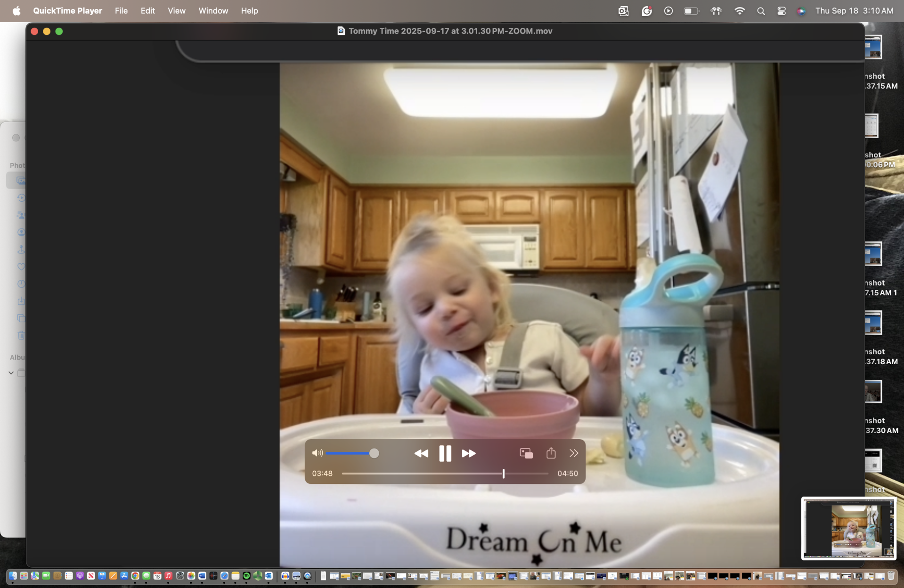Viewport: 904px width, 588px height.
Task: Open Photos from the Dock
Action: (191, 576)
